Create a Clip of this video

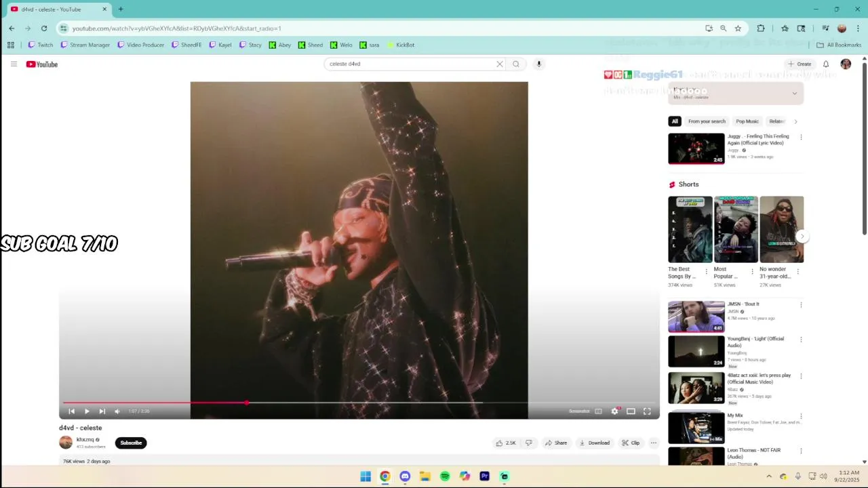click(x=631, y=443)
